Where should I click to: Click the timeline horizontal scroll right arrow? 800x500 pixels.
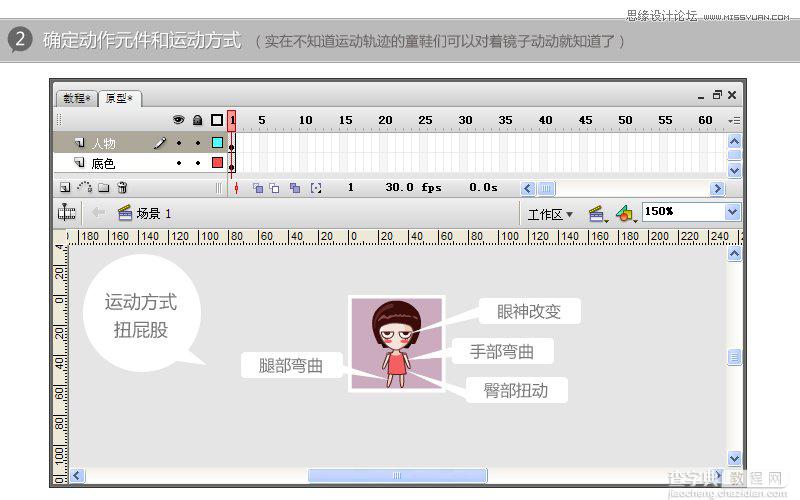coord(717,189)
